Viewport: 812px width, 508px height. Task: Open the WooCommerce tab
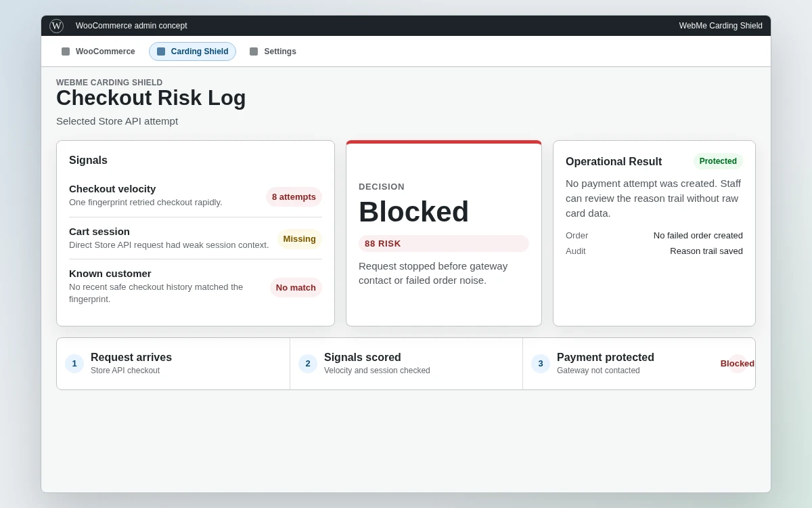point(98,51)
